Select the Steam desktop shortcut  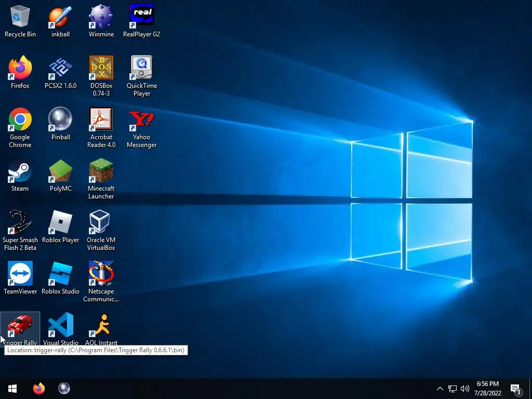pyautogui.click(x=20, y=176)
